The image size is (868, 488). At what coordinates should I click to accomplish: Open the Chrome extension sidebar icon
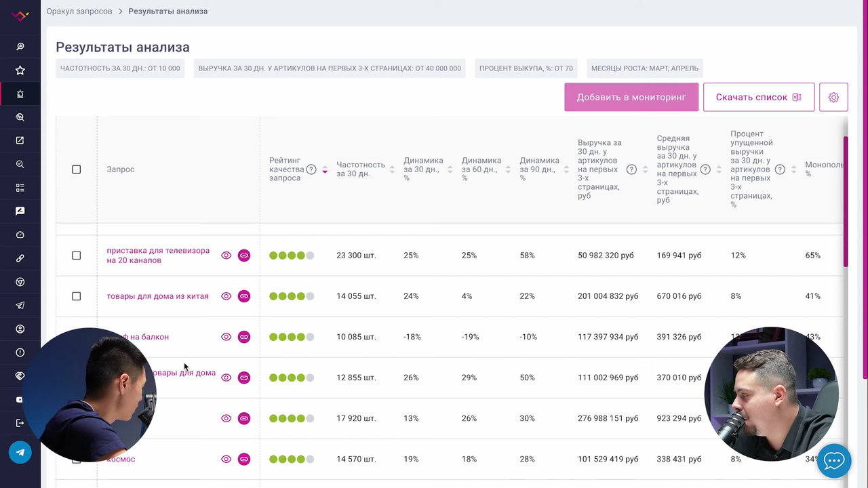(20, 282)
